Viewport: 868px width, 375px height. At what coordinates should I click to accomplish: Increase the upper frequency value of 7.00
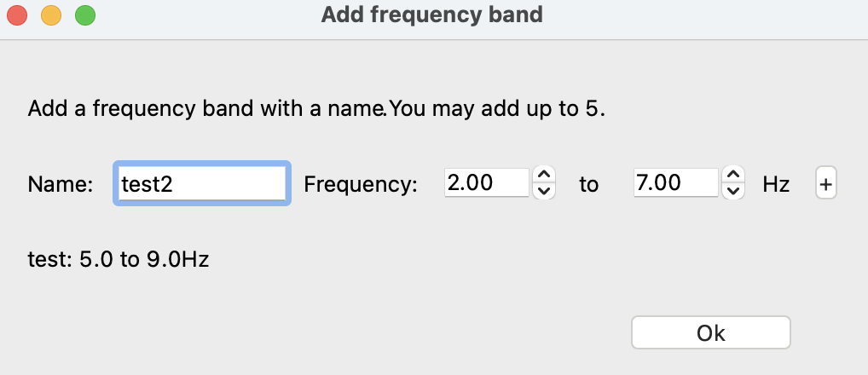coord(732,175)
